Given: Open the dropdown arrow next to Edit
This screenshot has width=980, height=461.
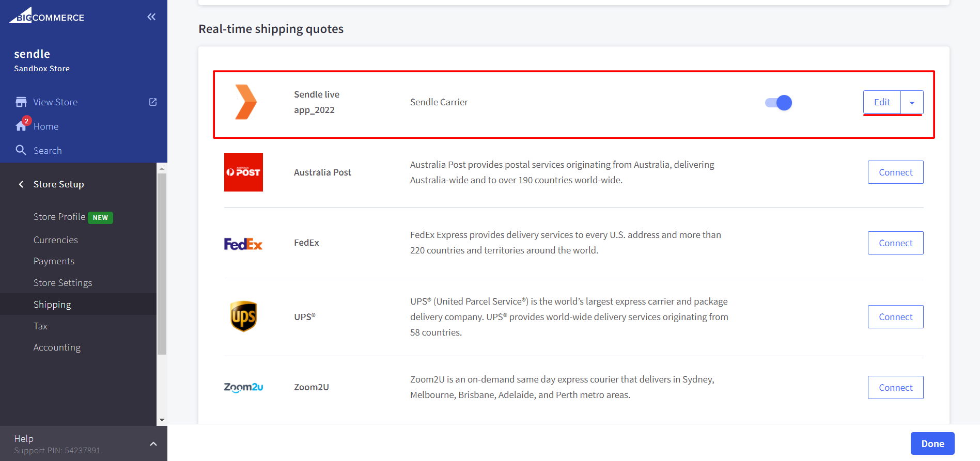Looking at the screenshot, I should pyautogui.click(x=912, y=103).
